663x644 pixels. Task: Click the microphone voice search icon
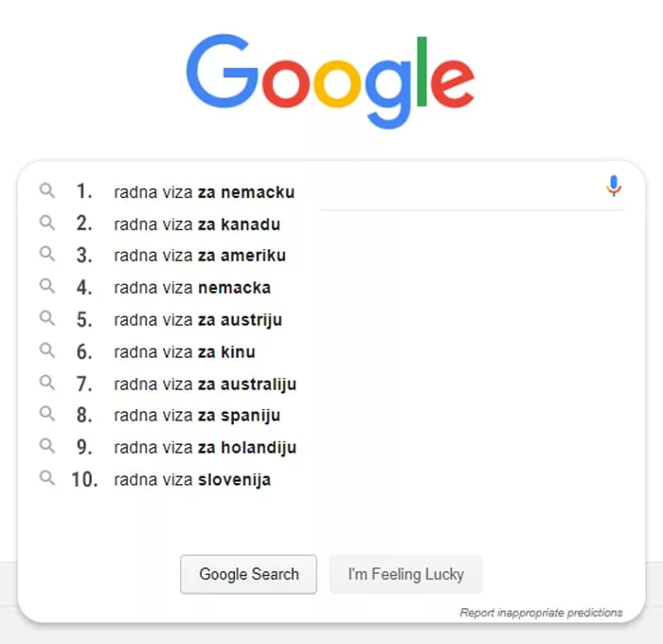point(614,187)
